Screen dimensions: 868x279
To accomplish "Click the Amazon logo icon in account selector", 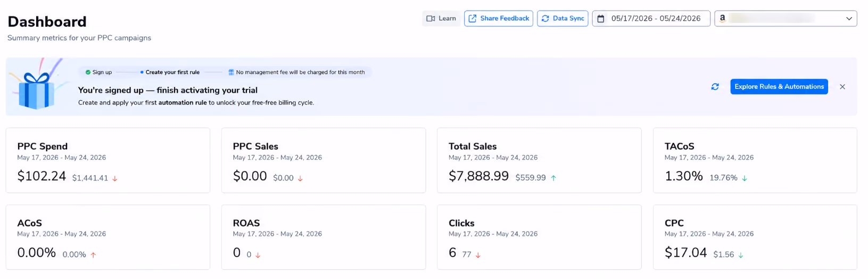I will point(722,18).
